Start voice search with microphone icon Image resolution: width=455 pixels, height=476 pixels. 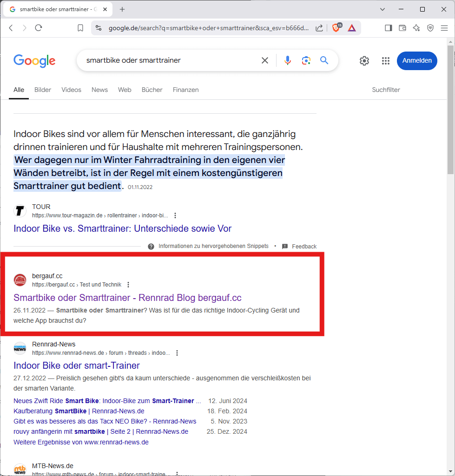[288, 60]
